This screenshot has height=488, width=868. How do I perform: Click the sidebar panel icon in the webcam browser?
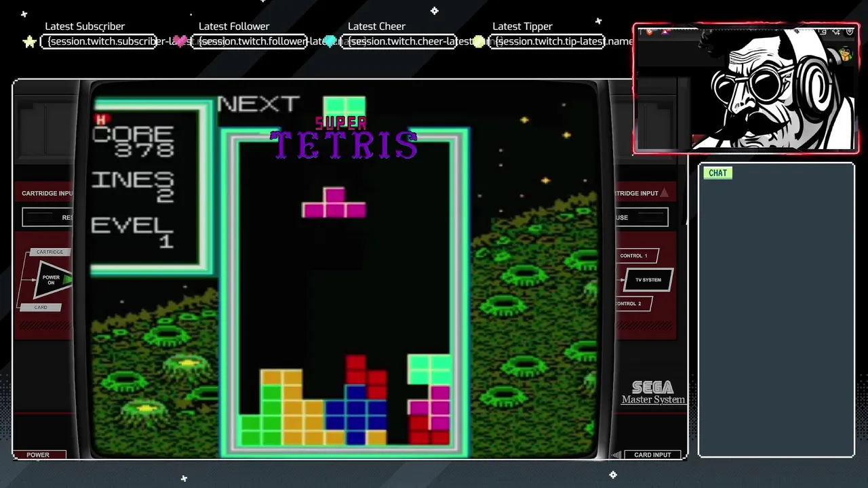pyautogui.click(x=821, y=31)
